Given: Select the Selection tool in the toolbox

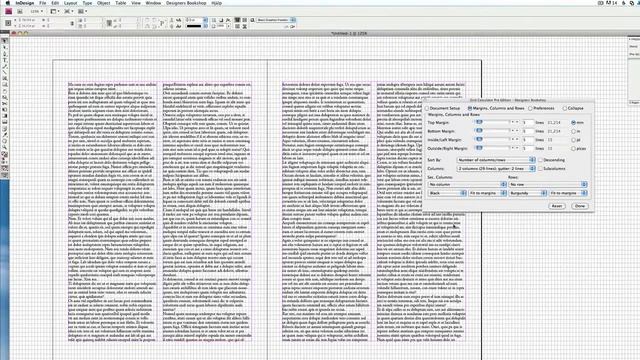Looking at the screenshot, I should [5, 41].
